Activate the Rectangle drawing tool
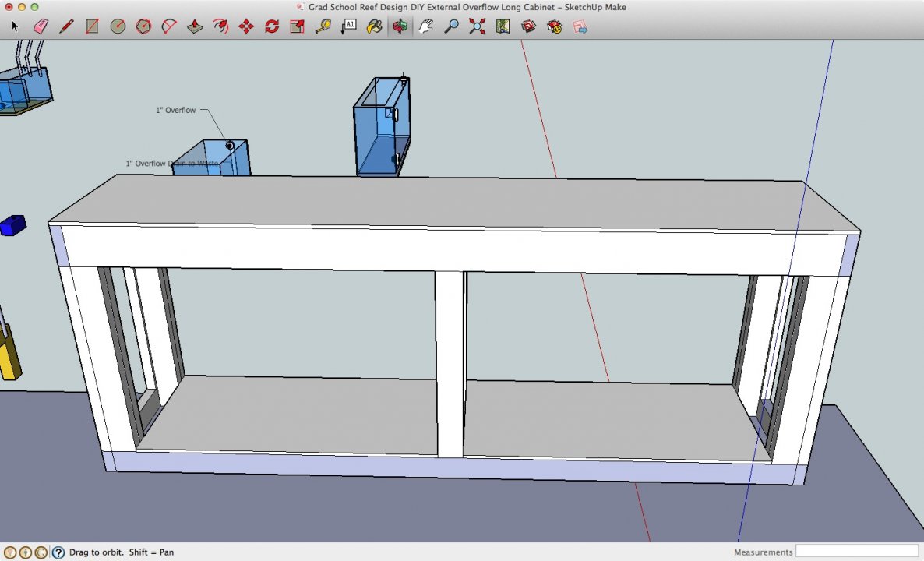The height and width of the screenshot is (561, 924). point(92,26)
